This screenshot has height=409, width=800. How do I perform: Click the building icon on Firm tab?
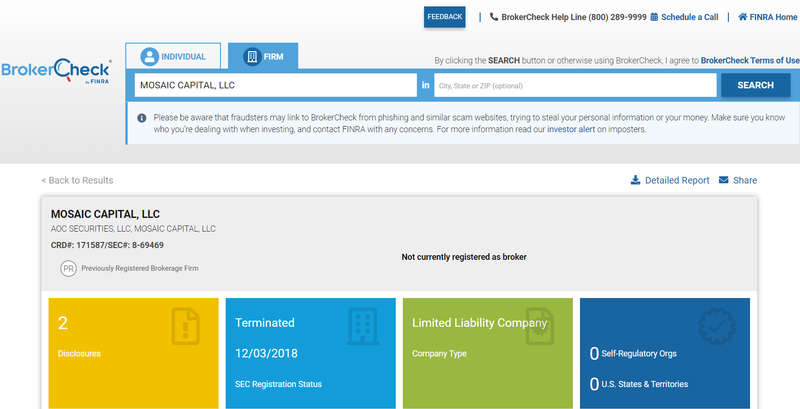[x=252, y=57]
